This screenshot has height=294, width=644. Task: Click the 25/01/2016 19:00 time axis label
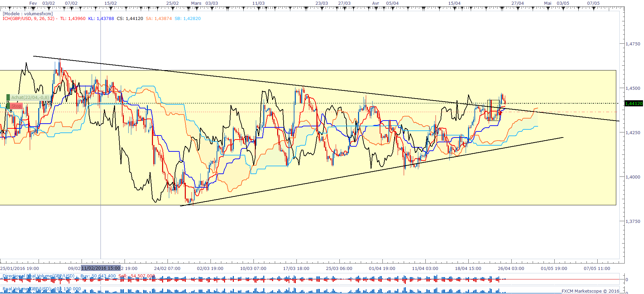click(x=20, y=269)
